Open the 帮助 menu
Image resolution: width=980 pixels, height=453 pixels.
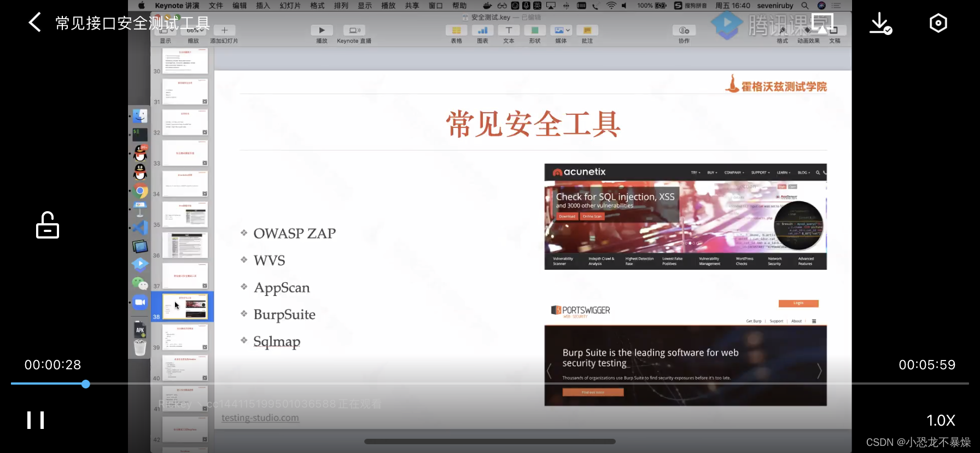[x=459, y=5]
